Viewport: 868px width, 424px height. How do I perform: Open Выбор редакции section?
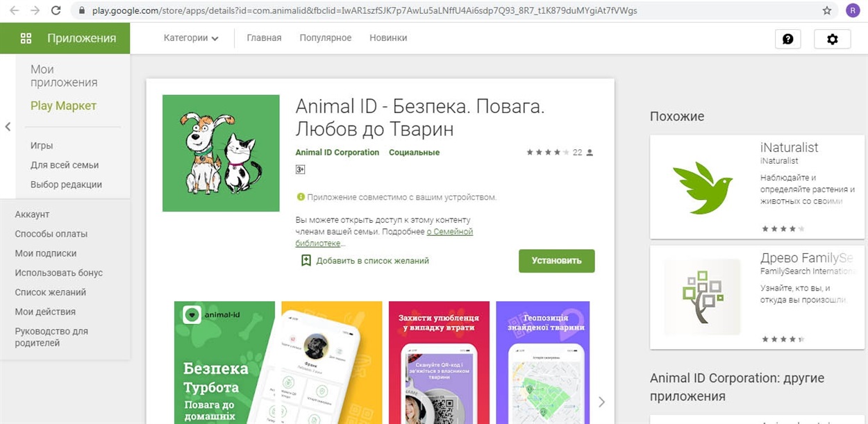[x=66, y=185]
